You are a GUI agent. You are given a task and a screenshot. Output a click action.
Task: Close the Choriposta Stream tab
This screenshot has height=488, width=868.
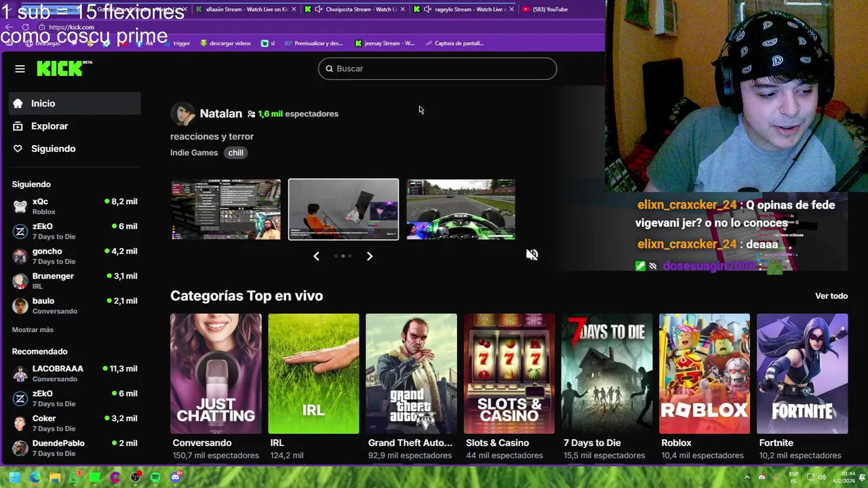(403, 9)
